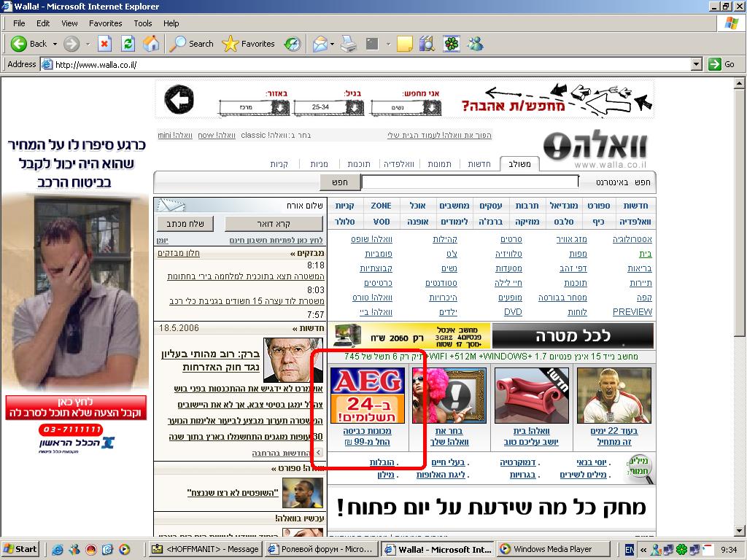Stop page loading with red X icon
The height and width of the screenshot is (560, 747).
[x=104, y=44]
